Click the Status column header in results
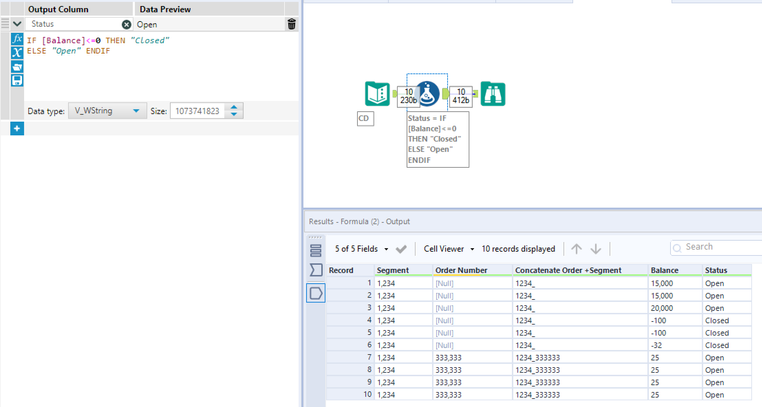The image size is (762, 407). coord(727,271)
